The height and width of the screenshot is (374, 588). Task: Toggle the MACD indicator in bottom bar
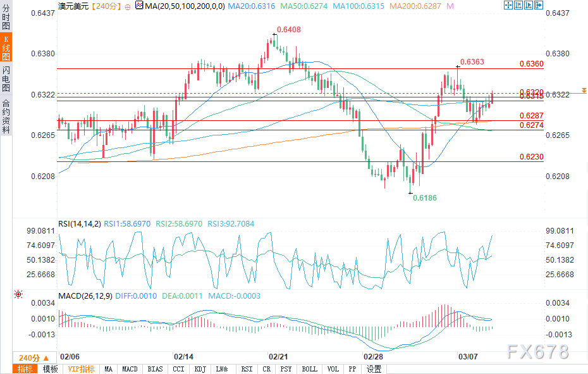click(x=130, y=369)
